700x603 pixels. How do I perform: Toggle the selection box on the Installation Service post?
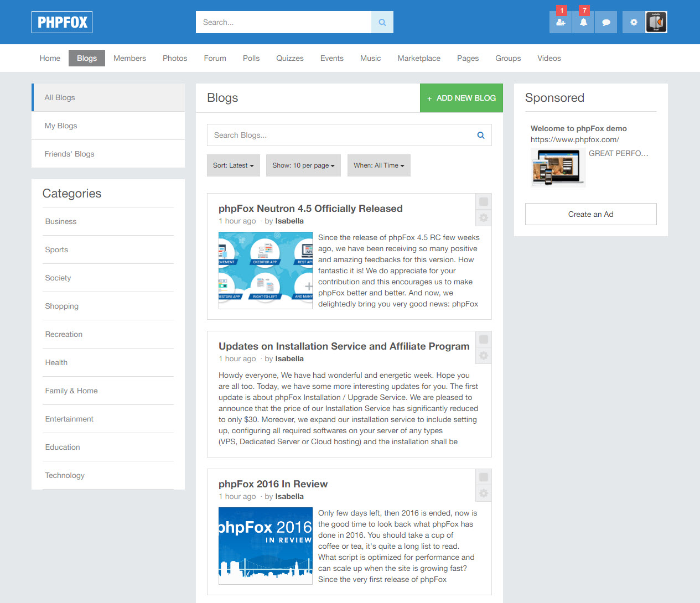(x=483, y=339)
